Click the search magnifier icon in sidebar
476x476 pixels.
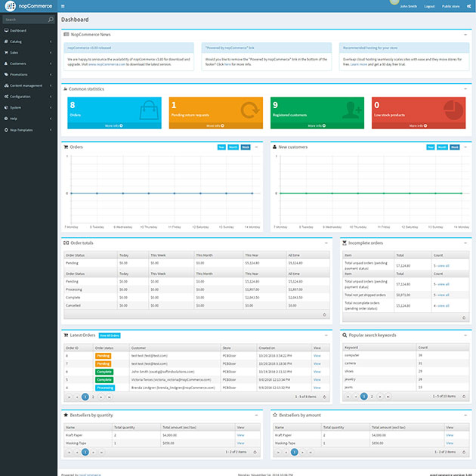click(x=51, y=20)
